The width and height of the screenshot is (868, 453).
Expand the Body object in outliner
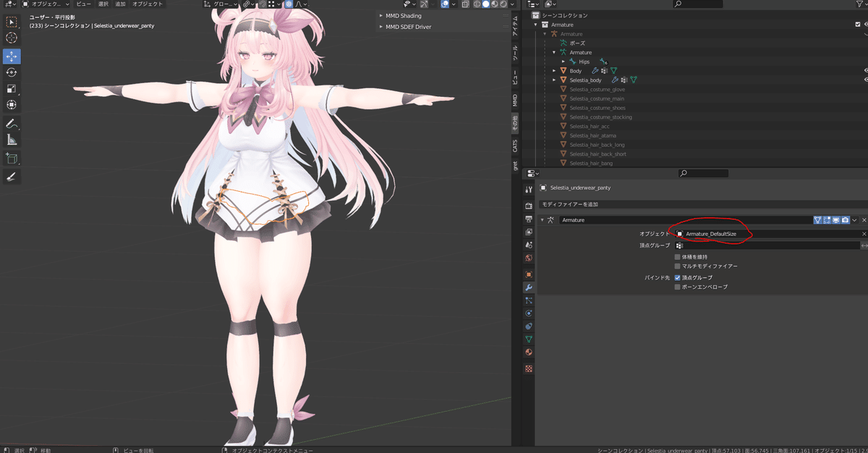(555, 71)
